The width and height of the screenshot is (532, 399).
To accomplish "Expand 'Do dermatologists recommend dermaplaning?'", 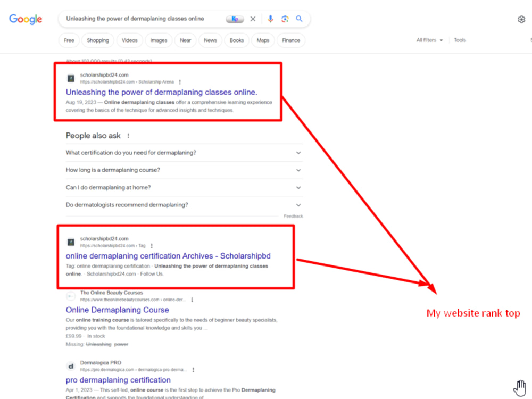I will pyautogui.click(x=184, y=205).
